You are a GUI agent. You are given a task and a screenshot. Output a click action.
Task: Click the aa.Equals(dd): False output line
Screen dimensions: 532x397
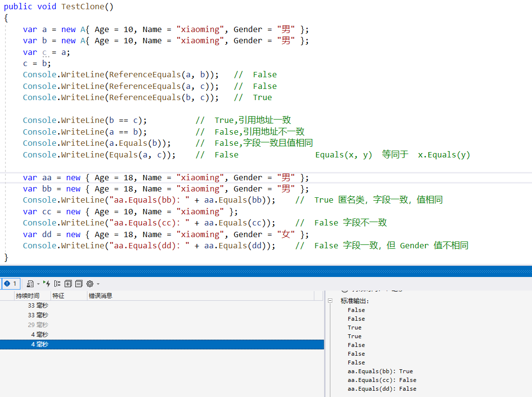pos(382,389)
